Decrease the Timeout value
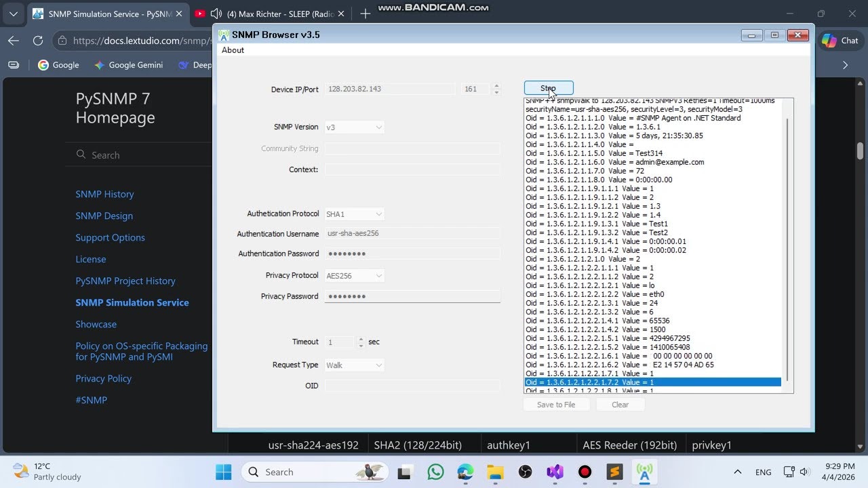 (x=361, y=346)
